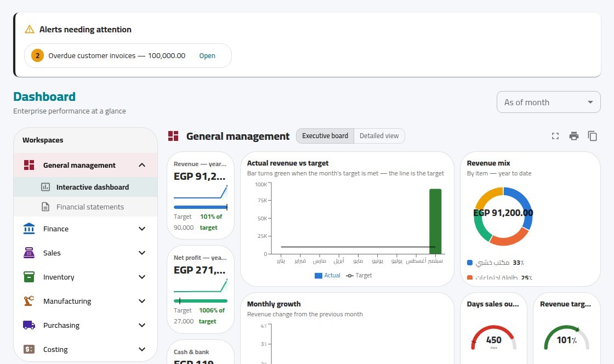The height and width of the screenshot is (364, 614).
Task: Expand the Purchasing workspace chevron
Action: (142, 325)
